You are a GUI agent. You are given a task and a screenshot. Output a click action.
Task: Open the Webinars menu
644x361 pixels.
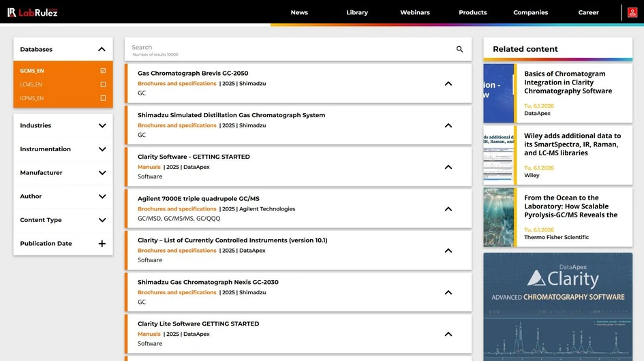click(415, 12)
